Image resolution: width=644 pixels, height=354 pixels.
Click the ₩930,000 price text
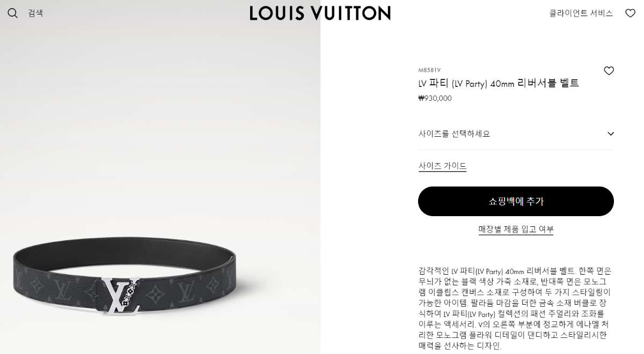coord(435,98)
